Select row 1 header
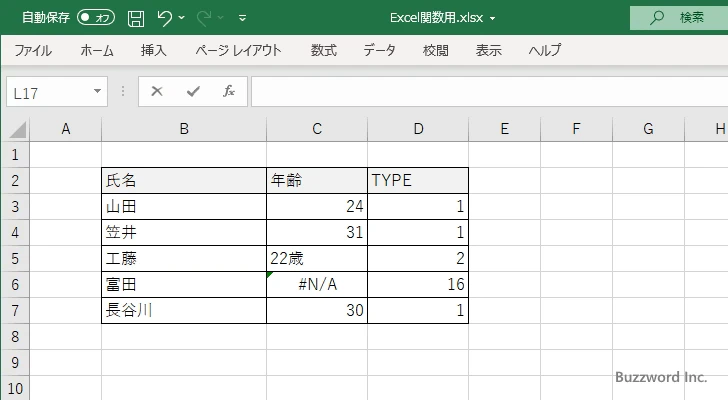Image resolution: width=728 pixels, height=400 pixels. (15, 155)
